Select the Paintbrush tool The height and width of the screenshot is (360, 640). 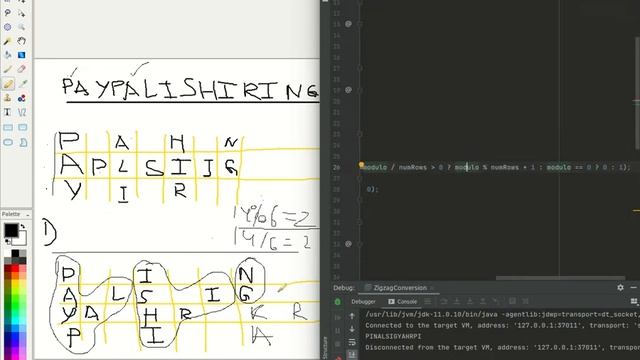click(x=8, y=69)
